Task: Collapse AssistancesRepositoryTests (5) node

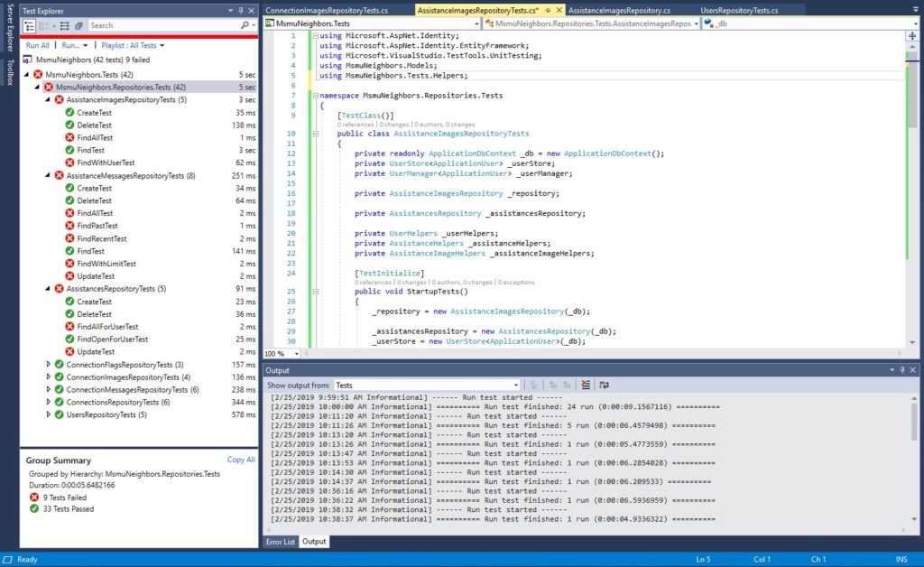Action: point(48,289)
